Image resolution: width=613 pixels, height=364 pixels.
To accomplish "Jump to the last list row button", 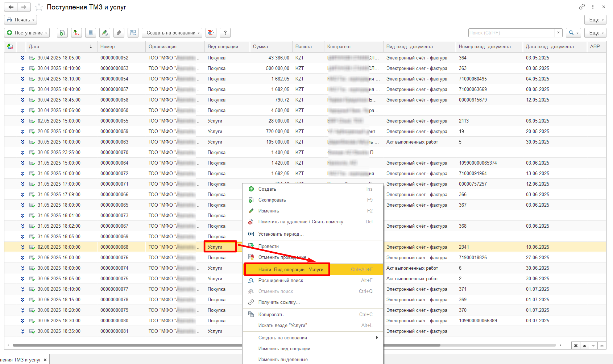I will pyautogui.click(x=602, y=346).
